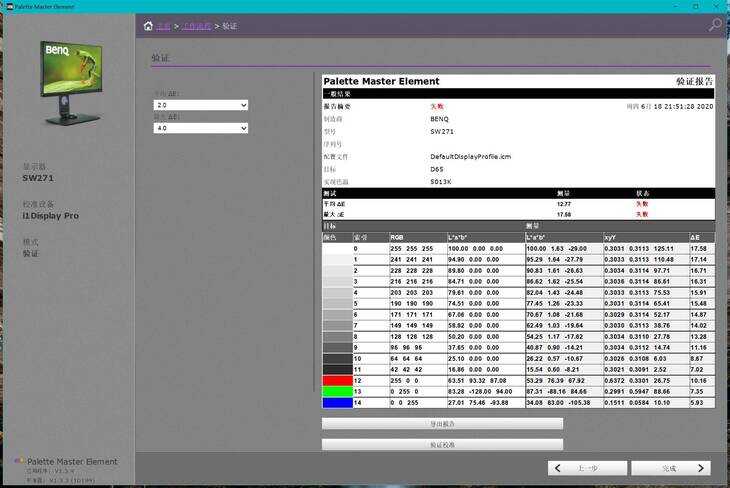Click the export report button
The height and width of the screenshot is (488, 730).
pos(442,424)
